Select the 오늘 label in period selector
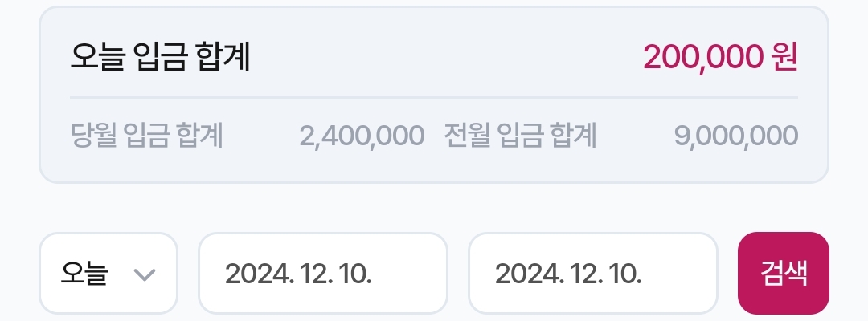Viewport: 868px width, 321px height. point(84,274)
